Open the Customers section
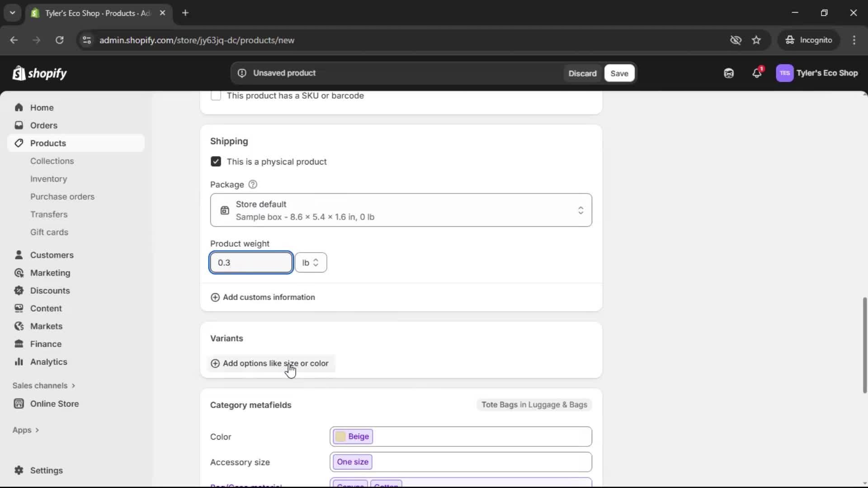Viewport: 868px width, 488px height. click(52, 255)
